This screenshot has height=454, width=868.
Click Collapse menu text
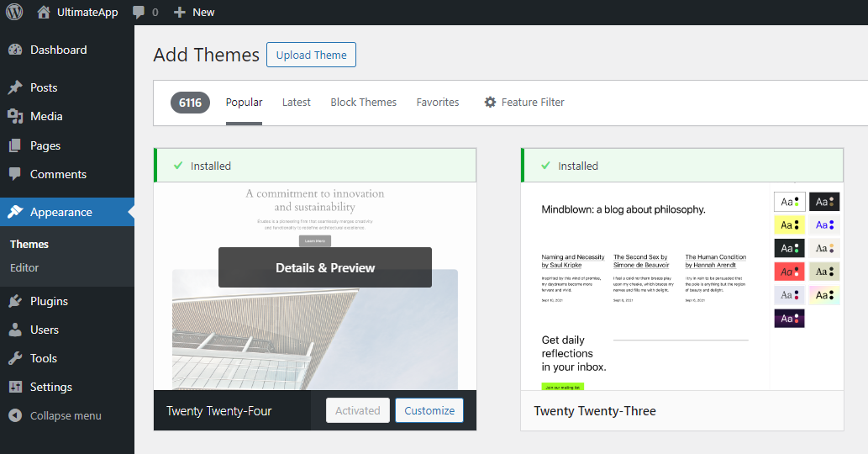pos(66,416)
